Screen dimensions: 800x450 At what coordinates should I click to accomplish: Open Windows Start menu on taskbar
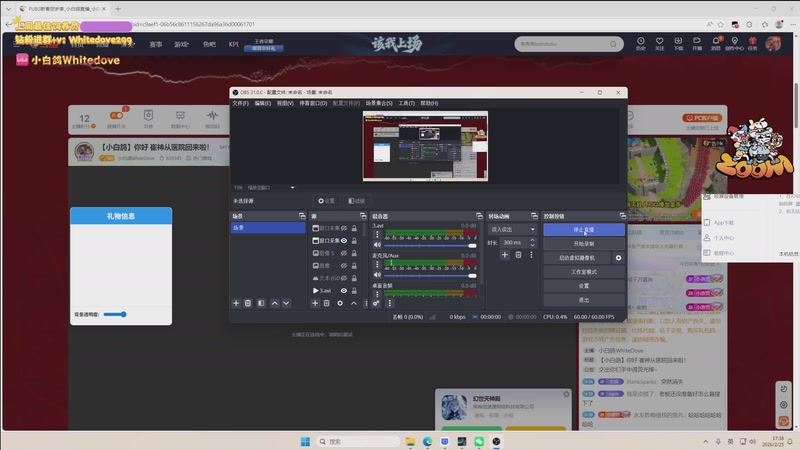(305, 441)
